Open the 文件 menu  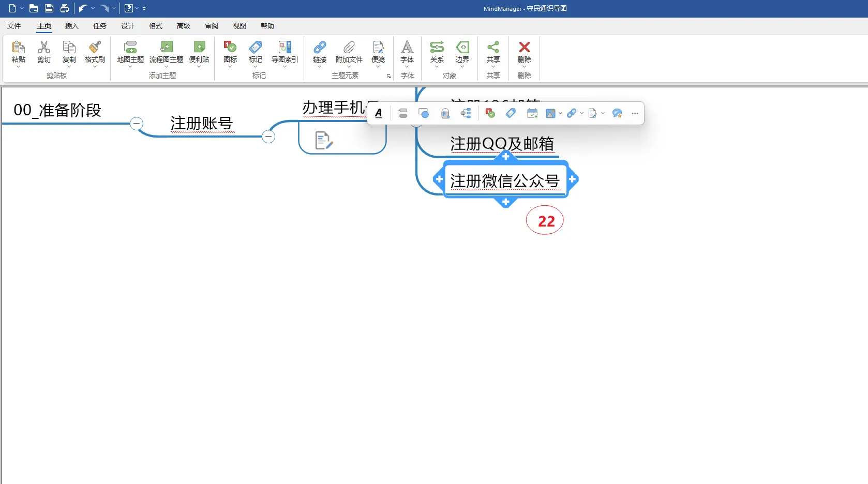[14, 26]
